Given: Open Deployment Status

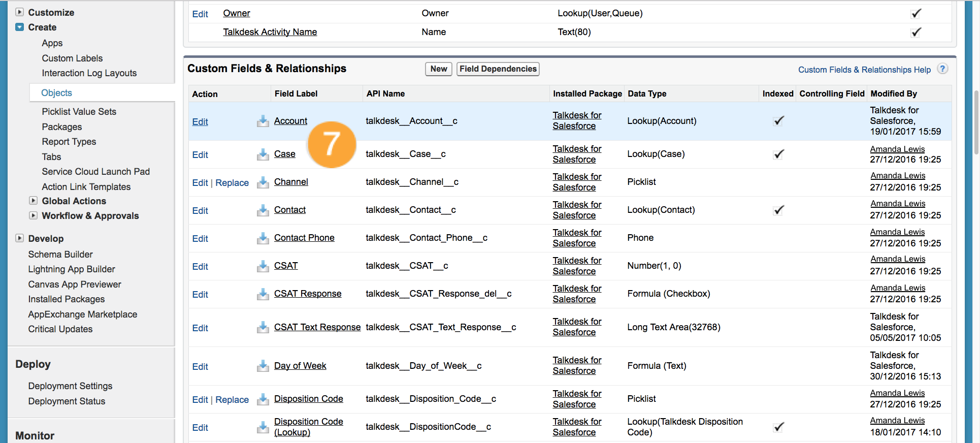Looking at the screenshot, I should [67, 401].
